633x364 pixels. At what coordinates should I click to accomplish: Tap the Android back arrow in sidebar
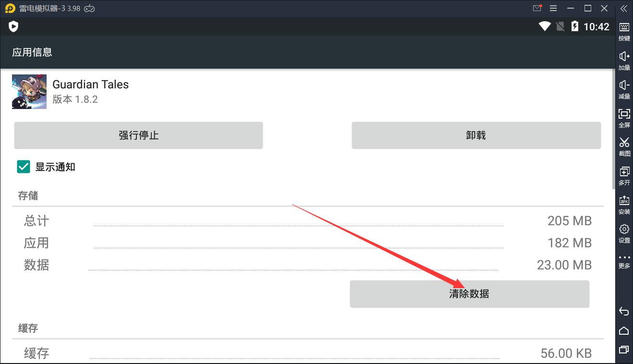[624, 312]
